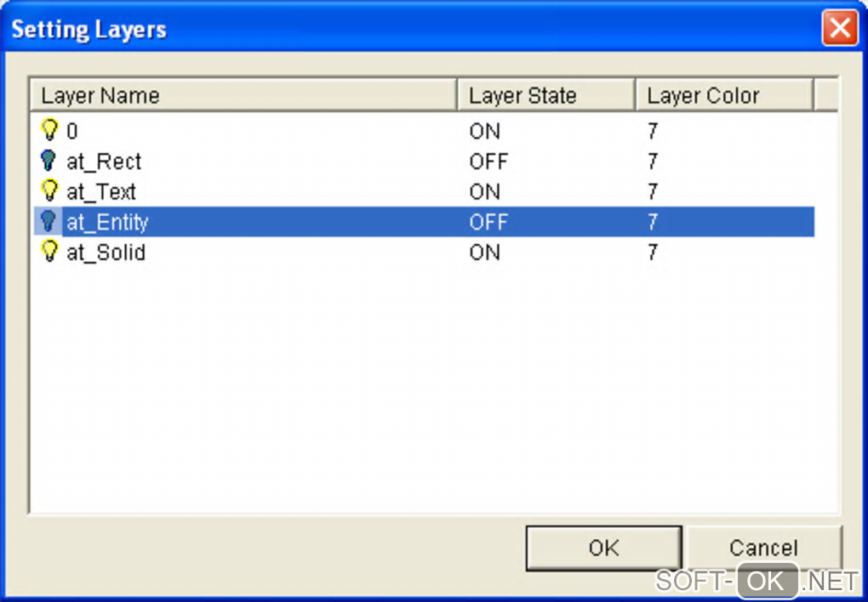The image size is (868, 602).
Task: Click color value 7 of at_Rect
Action: (653, 162)
